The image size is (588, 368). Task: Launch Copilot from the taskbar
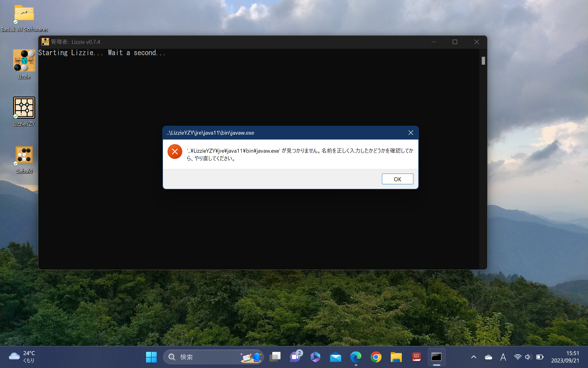coord(315,357)
